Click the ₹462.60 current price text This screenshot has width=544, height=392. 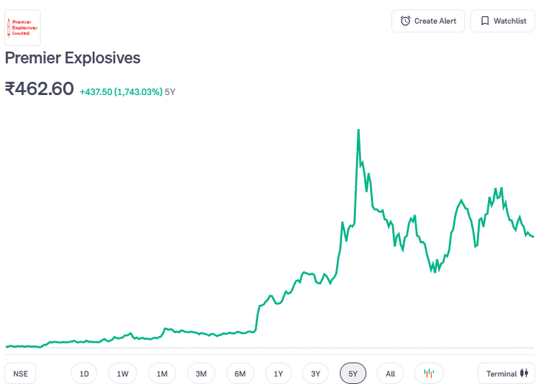(40, 89)
